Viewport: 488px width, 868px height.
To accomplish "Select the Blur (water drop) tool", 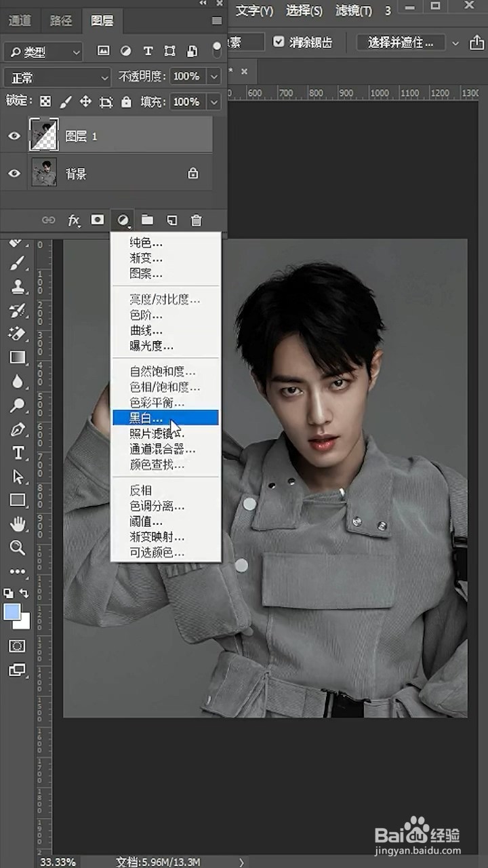I will coord(18,381).
